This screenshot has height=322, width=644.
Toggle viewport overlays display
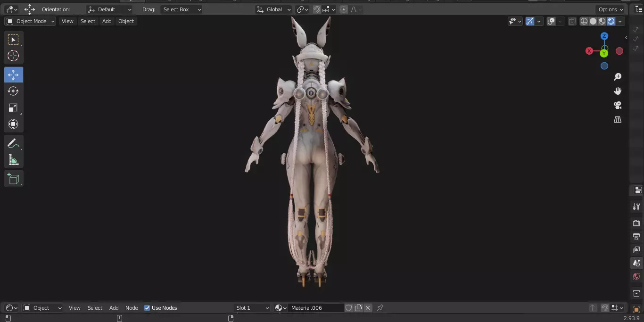(x=551, y=21)
